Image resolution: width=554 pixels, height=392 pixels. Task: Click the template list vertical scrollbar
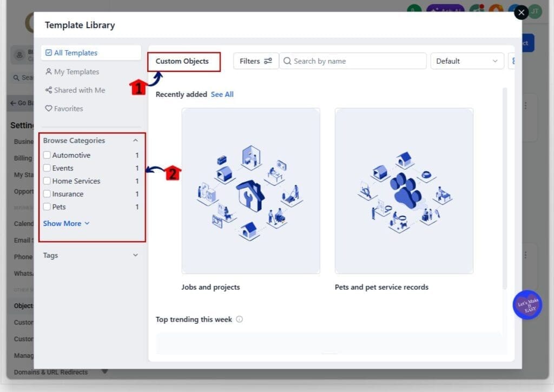[x=505, y=189]
